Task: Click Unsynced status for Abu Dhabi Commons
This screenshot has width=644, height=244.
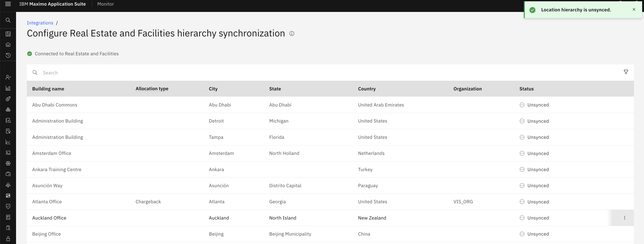Action: tap(534, 105)
